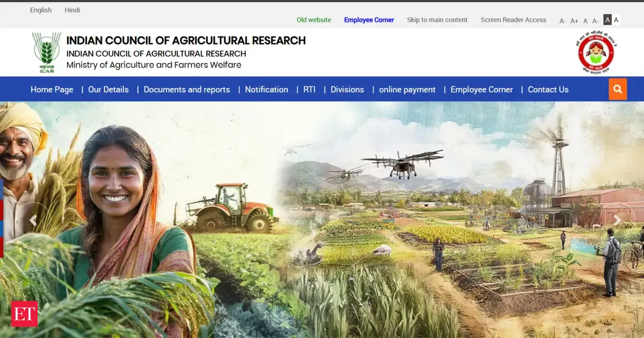
Task: Expand the Documents and reports menu
Action: point(187,90)
